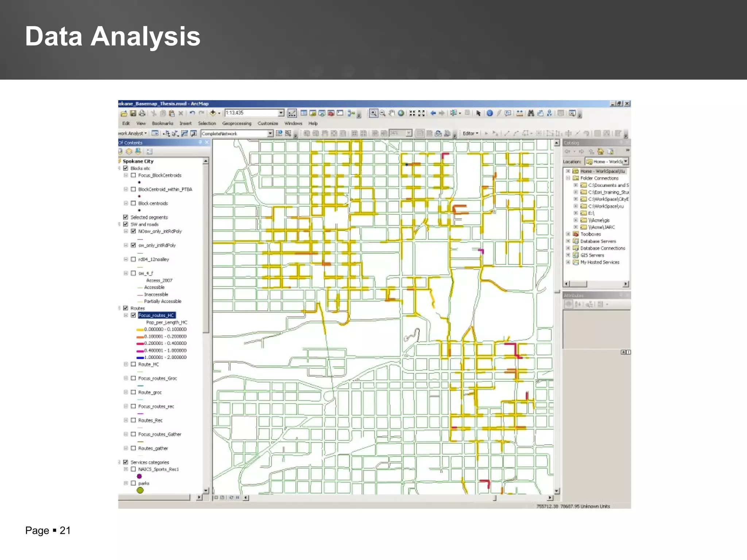Undo the last action

coord(192,113)
